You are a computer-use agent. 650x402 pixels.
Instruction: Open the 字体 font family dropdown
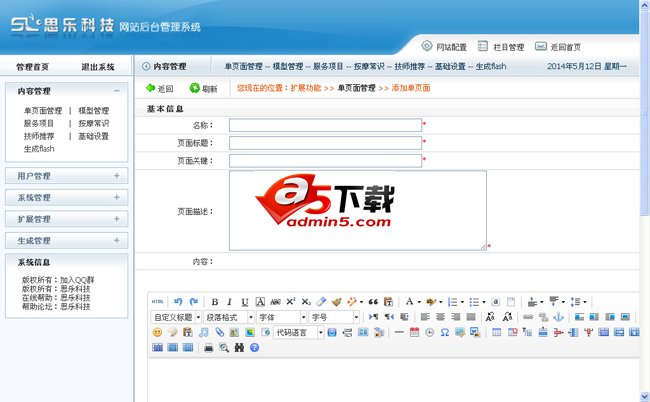[x=281, y=317]
